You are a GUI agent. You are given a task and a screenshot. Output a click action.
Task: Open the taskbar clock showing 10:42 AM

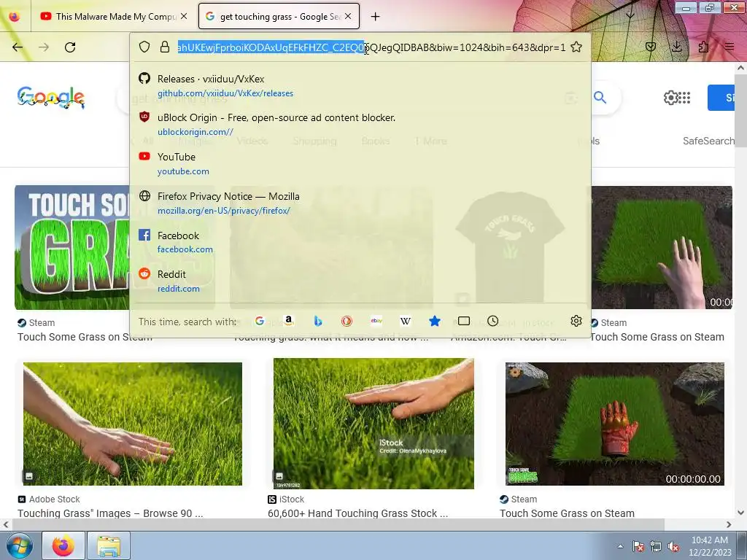[710, 546]
